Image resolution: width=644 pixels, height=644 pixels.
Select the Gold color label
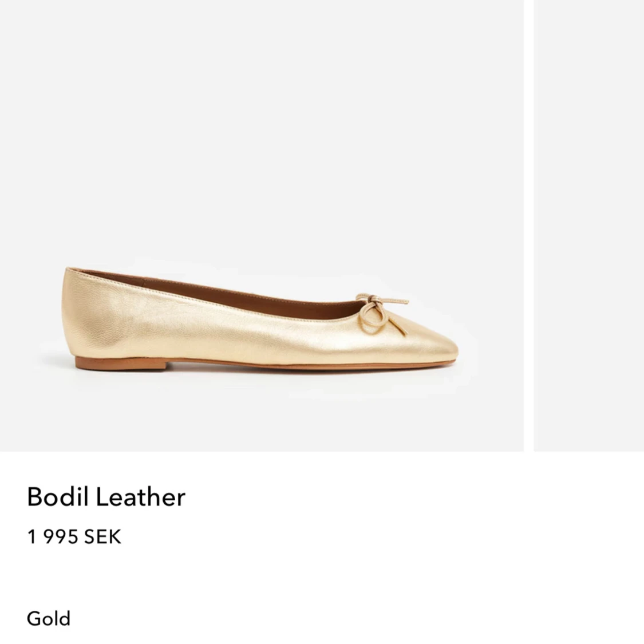click(49, 618)
